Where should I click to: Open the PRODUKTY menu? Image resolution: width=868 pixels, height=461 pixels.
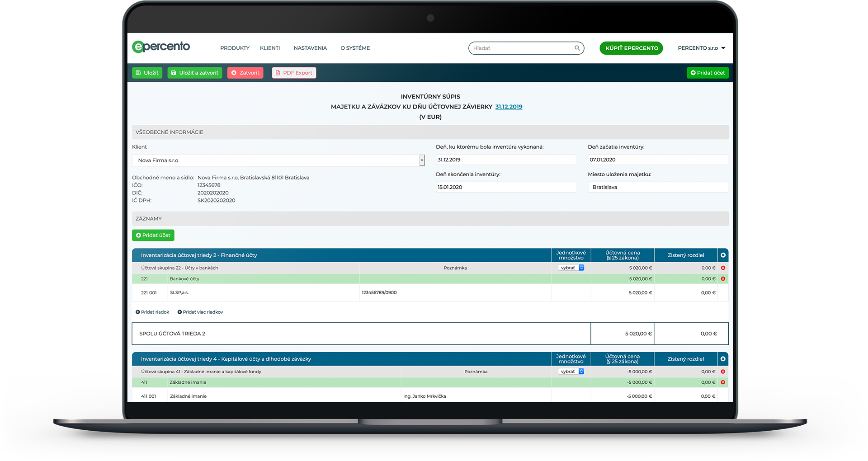tap(235, 48)
